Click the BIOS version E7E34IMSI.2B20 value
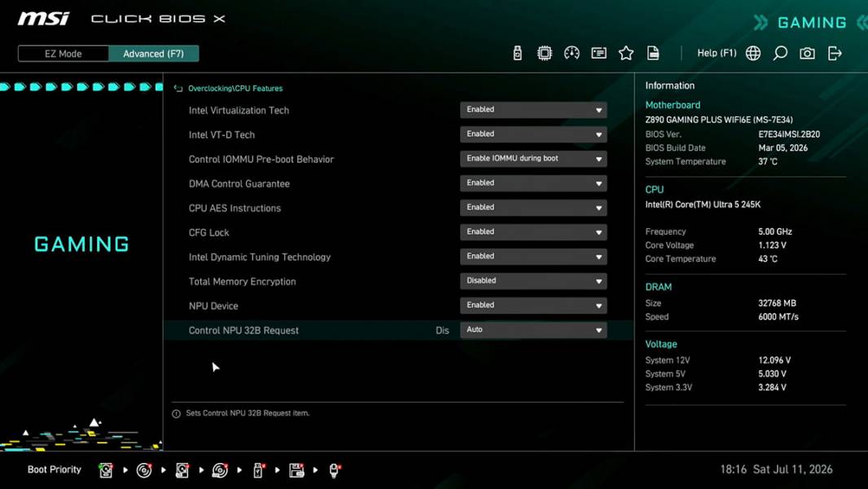The height and width of the screenshot is (489, 868). coord(789,134)
